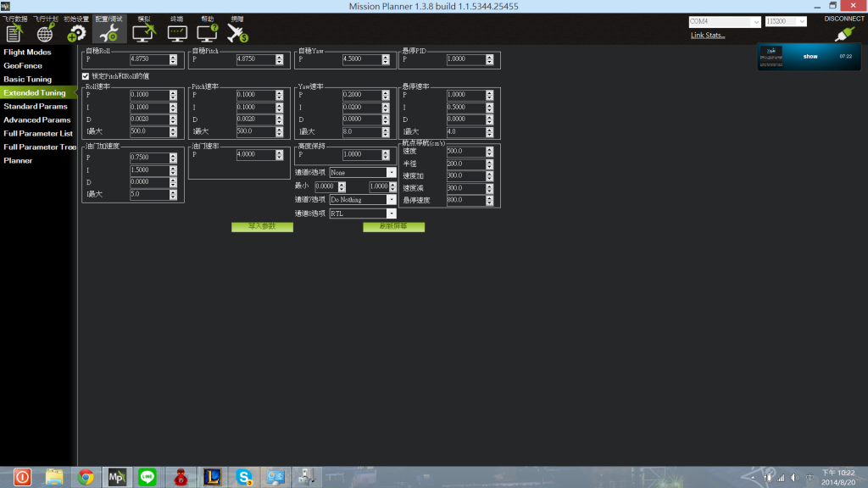The image size is (868, 488).
Task: Click the 油门加速度 P spinner arrows
Action: pyautogui.click(x=173, y=158)
